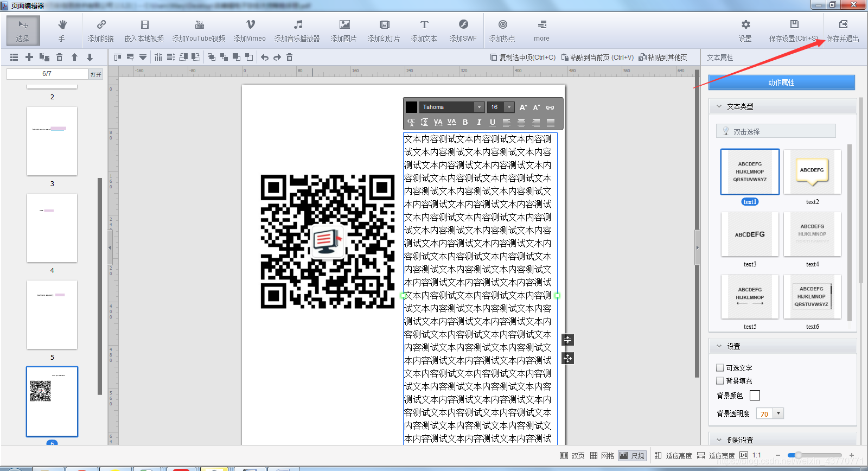Insert an image with 添加图片
The image size is (868, 471).
click(344, 30)
